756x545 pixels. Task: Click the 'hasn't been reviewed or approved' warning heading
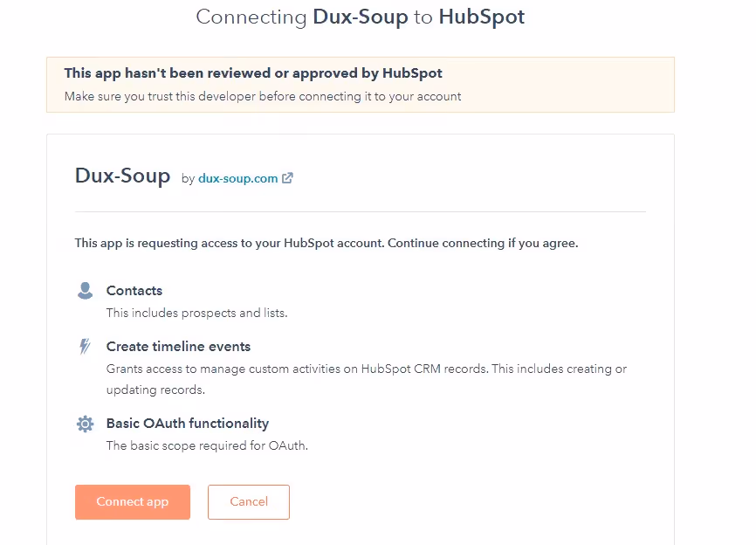click(253, 73)
